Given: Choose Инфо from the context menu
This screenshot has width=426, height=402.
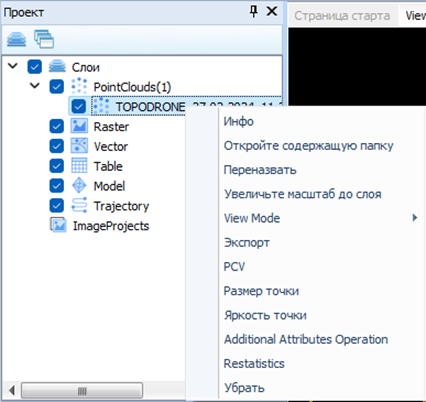Looking at the screenshot, I should point(238,121).
